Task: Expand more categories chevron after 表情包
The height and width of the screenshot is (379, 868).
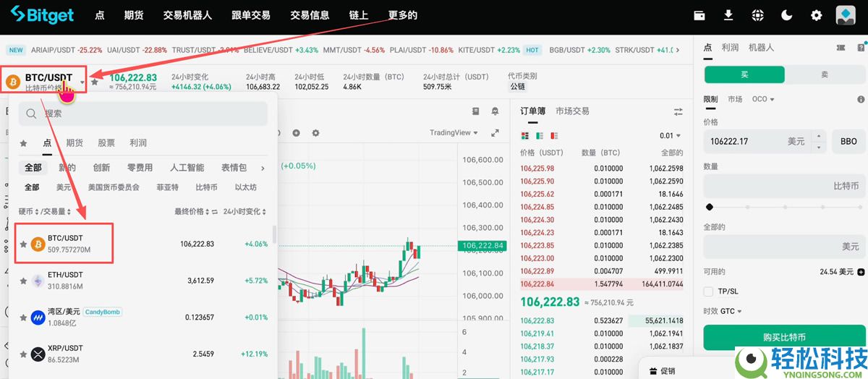Action: coord(263,168)
